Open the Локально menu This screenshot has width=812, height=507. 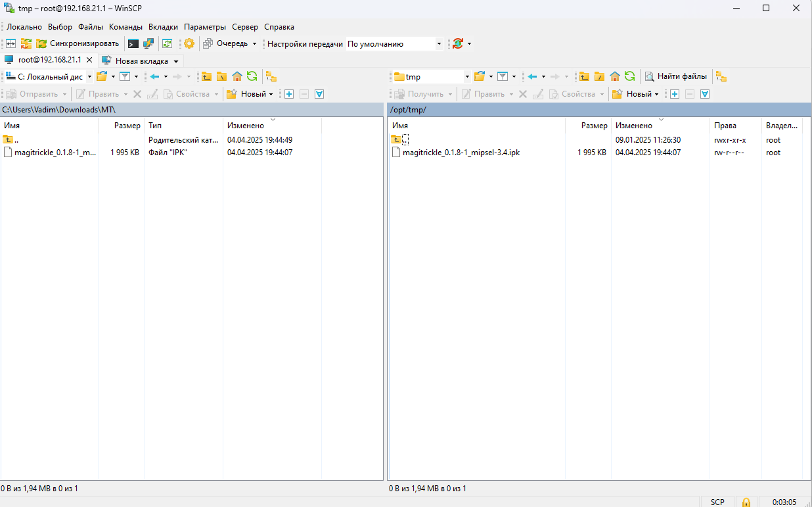point(24,27)
